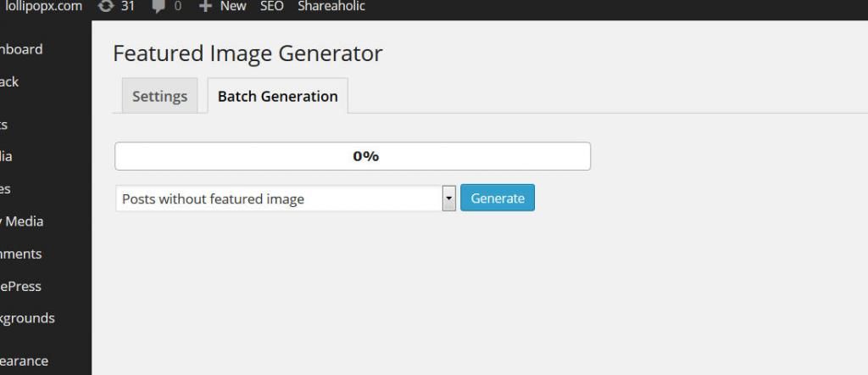Click the updates refresh icon

click(106, 7)
